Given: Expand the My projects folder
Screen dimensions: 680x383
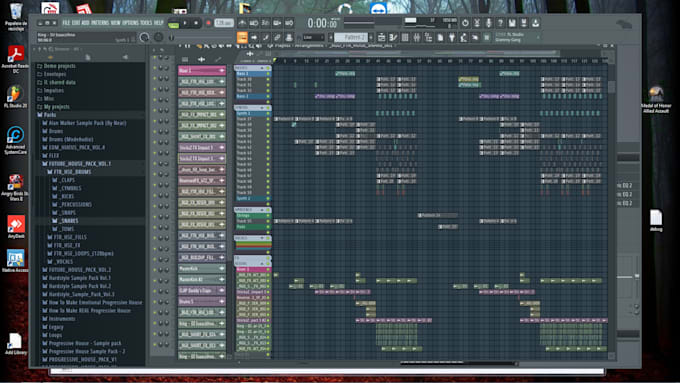Looking at the screenshot, I should click(x=56, y=107).
